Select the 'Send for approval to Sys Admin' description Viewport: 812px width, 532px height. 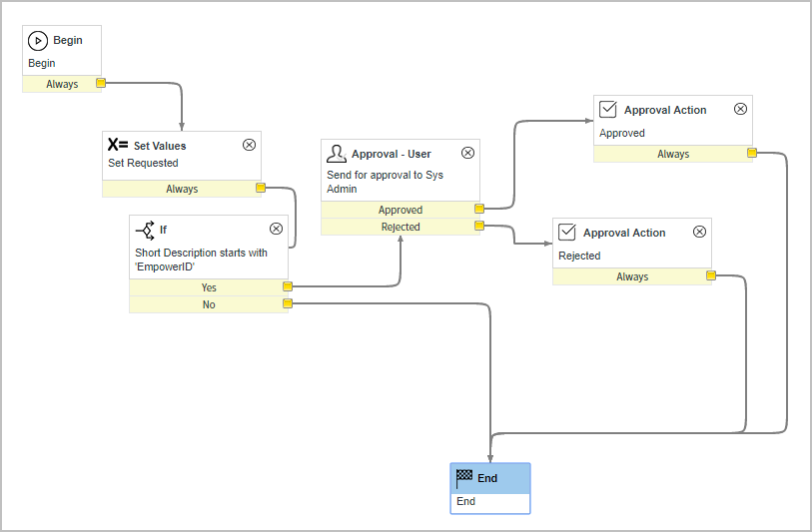tap(385, 182)
